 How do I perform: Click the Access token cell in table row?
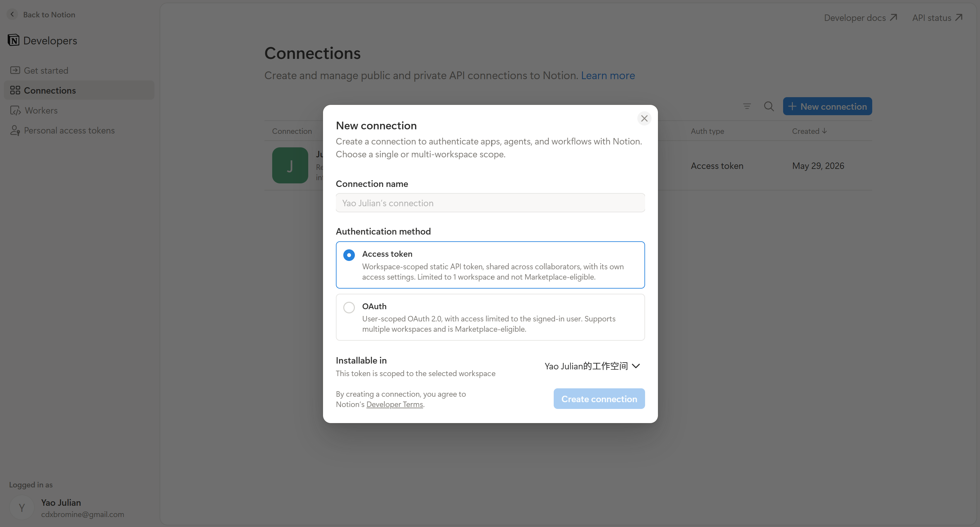pos(717,166)
